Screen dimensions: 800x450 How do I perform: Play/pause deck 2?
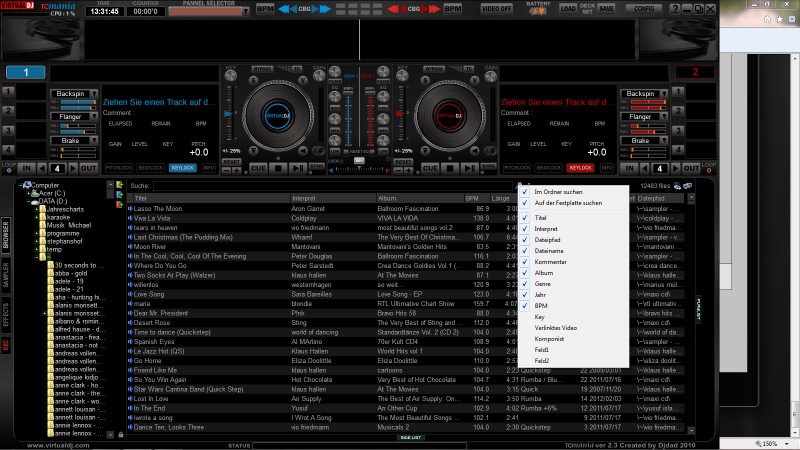pos(469,168)
